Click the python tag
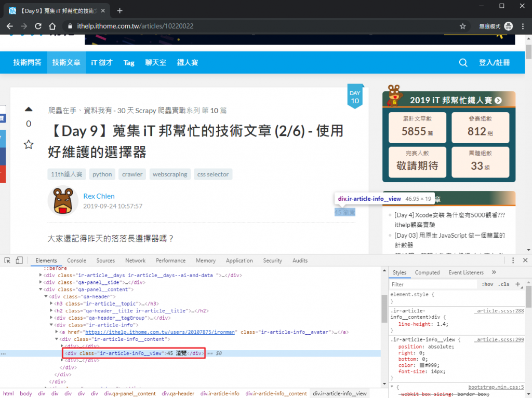 click(x=102, y=174)
